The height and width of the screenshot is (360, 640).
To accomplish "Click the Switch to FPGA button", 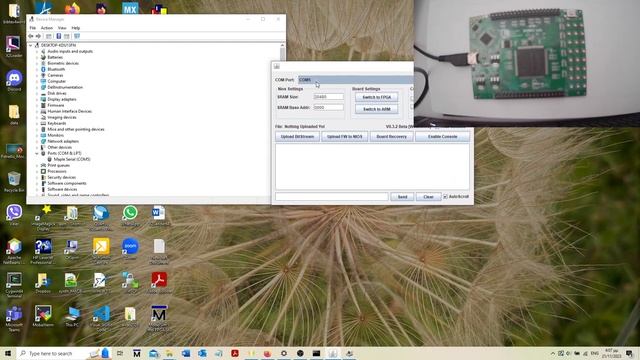I will point(377,97).
